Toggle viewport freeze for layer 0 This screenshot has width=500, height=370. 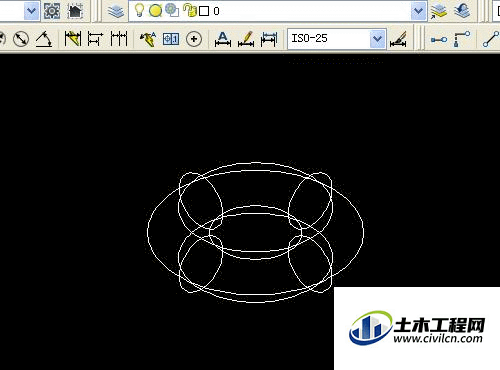[172, 11]
